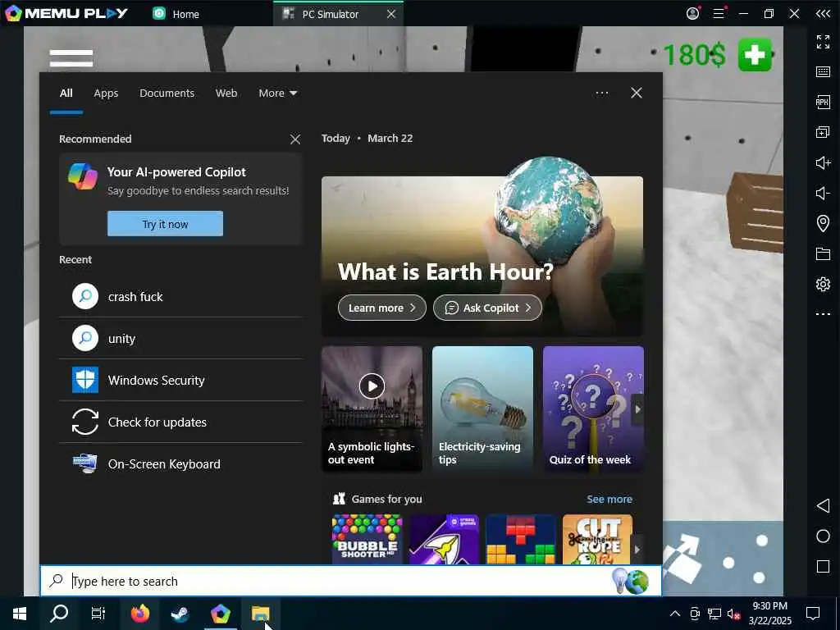840x630 pixels.
Task: Click Learn more about Earth Hour
Action: tap(382, 308)
